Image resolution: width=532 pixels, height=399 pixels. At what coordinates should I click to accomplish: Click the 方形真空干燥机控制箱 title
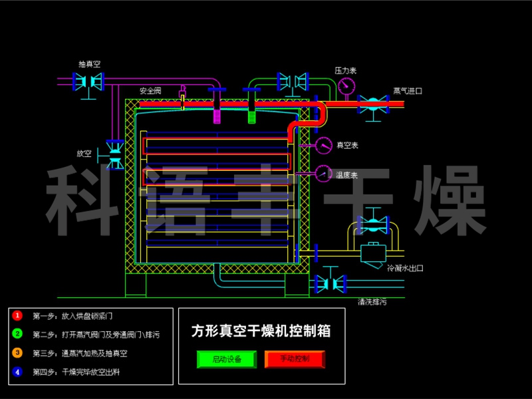(261, 331)
